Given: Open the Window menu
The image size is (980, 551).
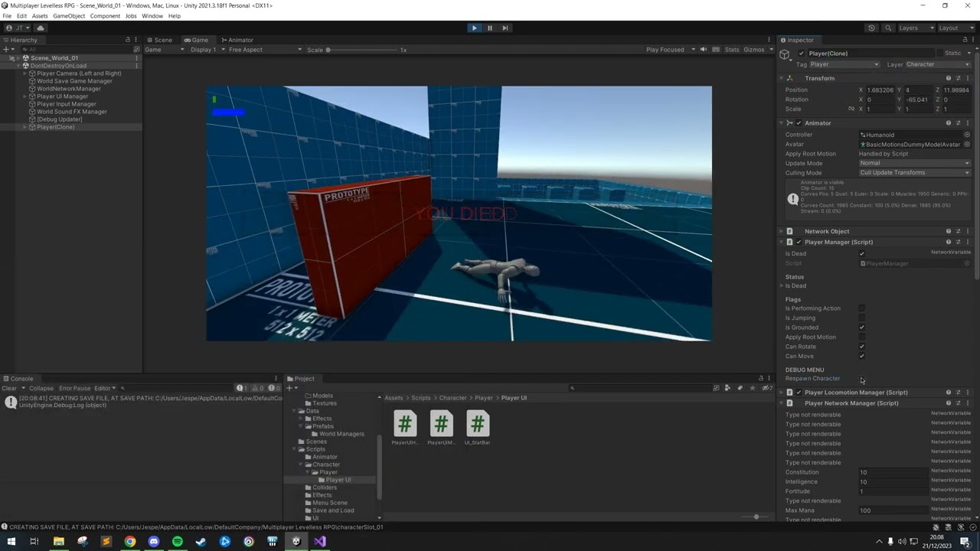Looking at the screenshot, I should pyautogui.click(x=152, y=16).
